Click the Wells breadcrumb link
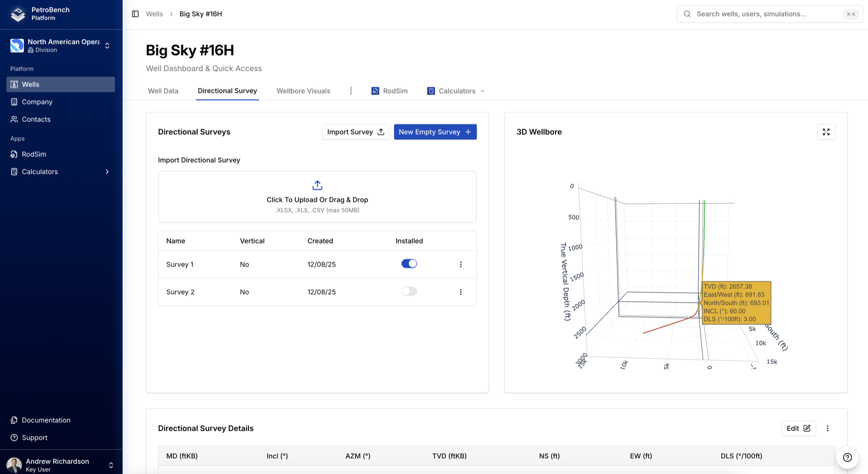Image resolution: width=868 pixels, height=474 pixels. [x=154, y=14]
